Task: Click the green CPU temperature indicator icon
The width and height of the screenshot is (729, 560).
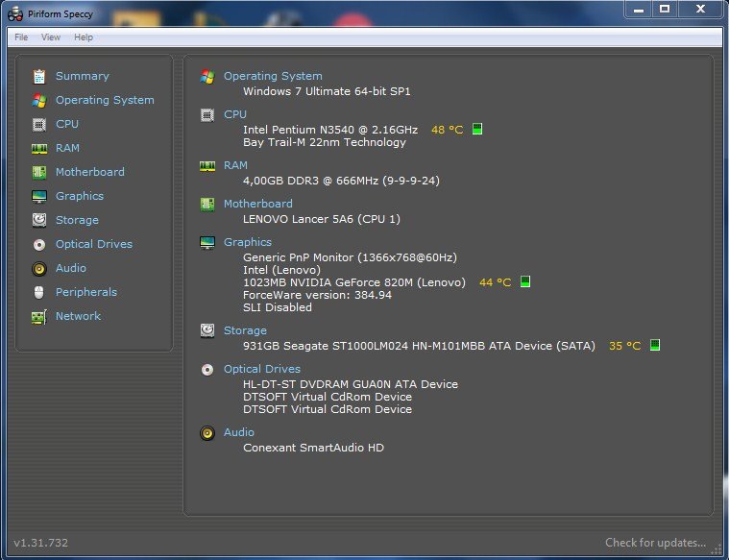Action: point(477,129)
